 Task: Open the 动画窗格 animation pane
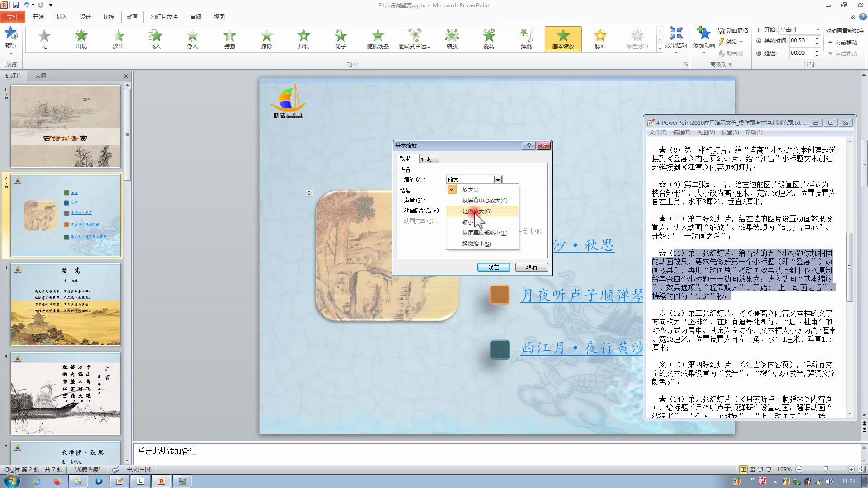click(733, 30)
